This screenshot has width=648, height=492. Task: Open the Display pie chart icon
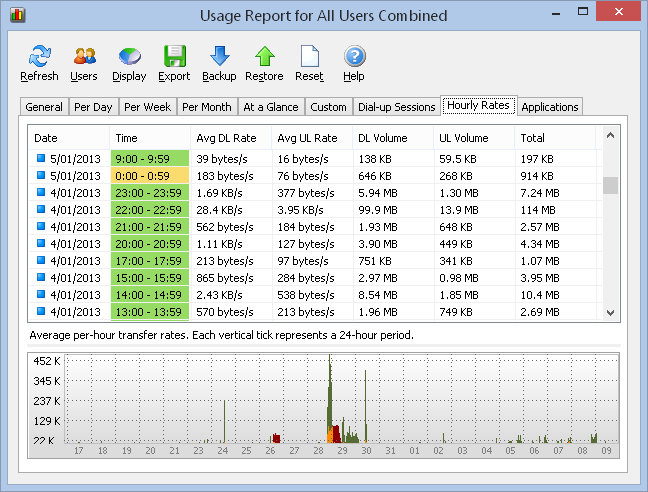point(130,56)
